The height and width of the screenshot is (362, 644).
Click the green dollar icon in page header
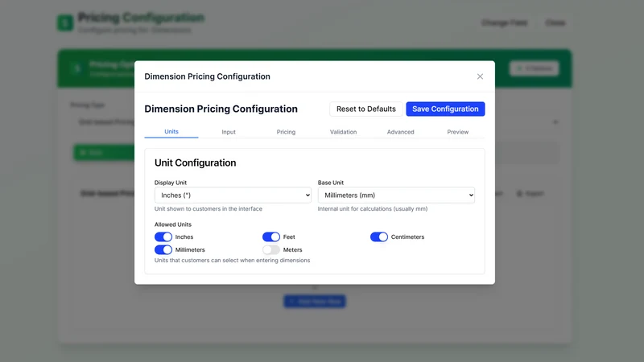65,23
